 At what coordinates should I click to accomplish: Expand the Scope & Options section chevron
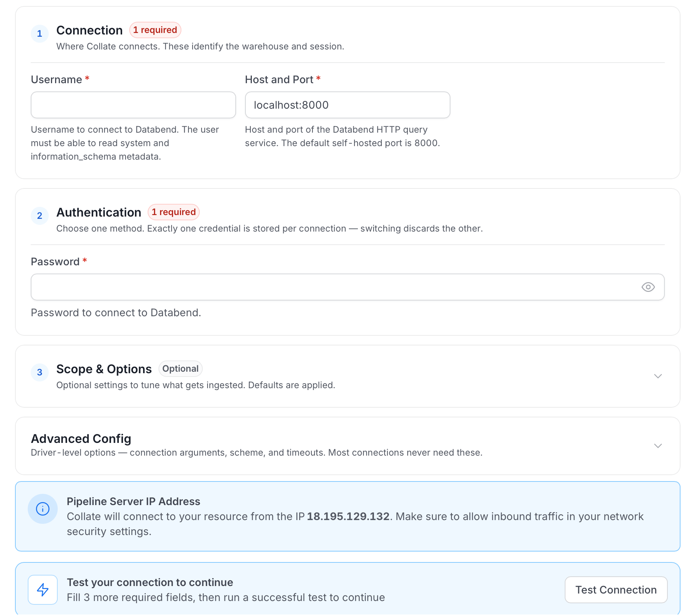(658, 376)
